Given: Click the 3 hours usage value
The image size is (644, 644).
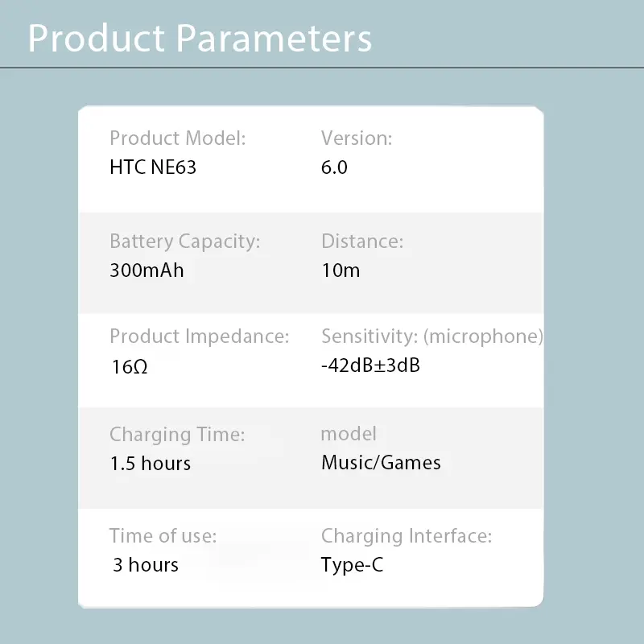Looking at the screenshot, I should point(146,565).
